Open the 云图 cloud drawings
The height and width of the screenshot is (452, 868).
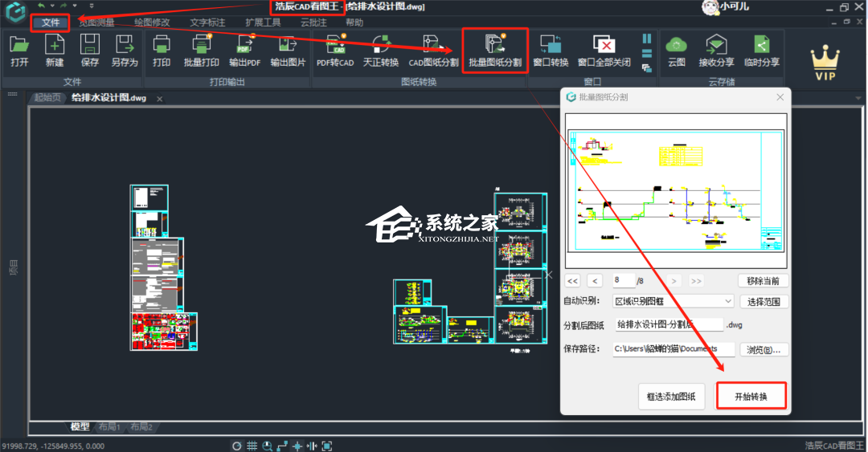click(677, 51)
